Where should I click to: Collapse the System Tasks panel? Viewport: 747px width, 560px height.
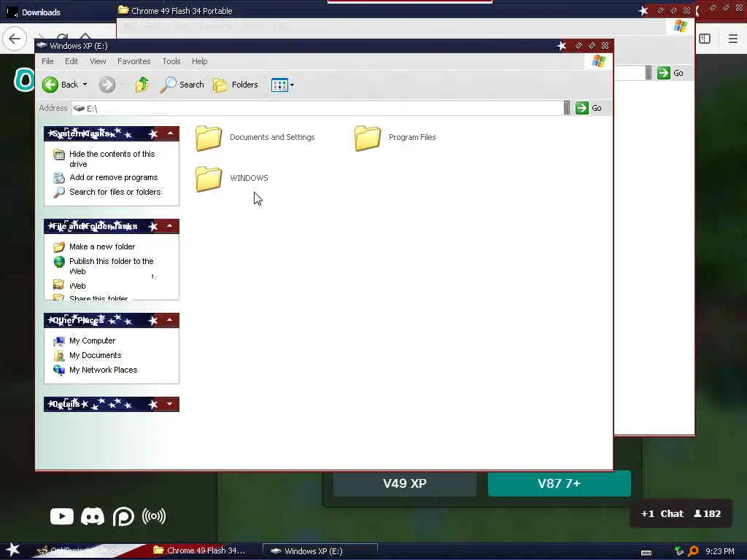tap(170, 133)
